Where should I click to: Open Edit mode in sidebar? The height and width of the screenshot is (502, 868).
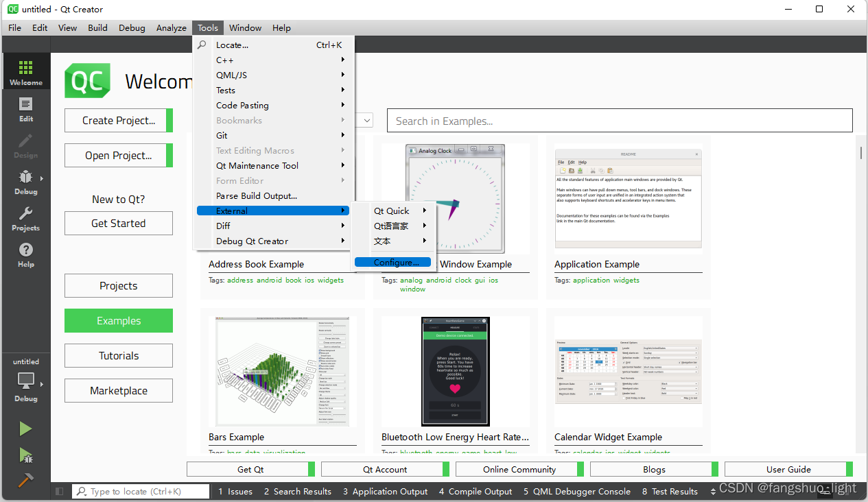[26, 108]
